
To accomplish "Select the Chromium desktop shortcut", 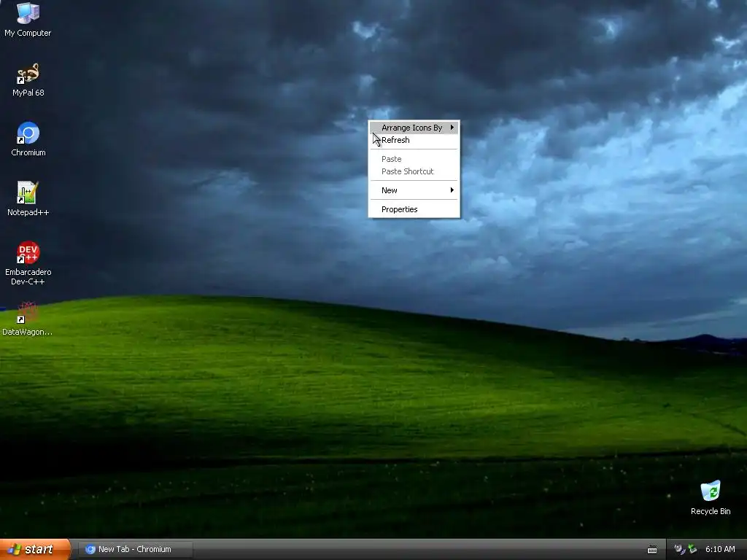I will tap(28, 139).
